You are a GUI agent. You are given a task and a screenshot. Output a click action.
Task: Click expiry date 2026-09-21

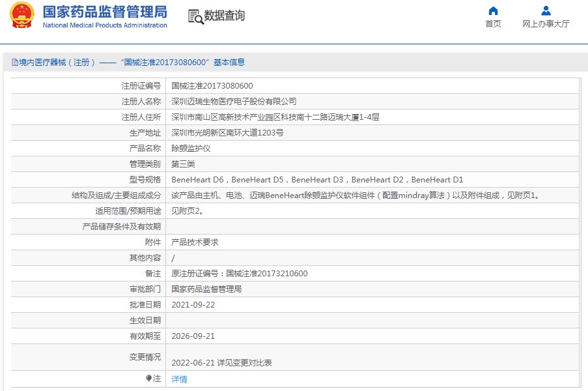(193, 336)
